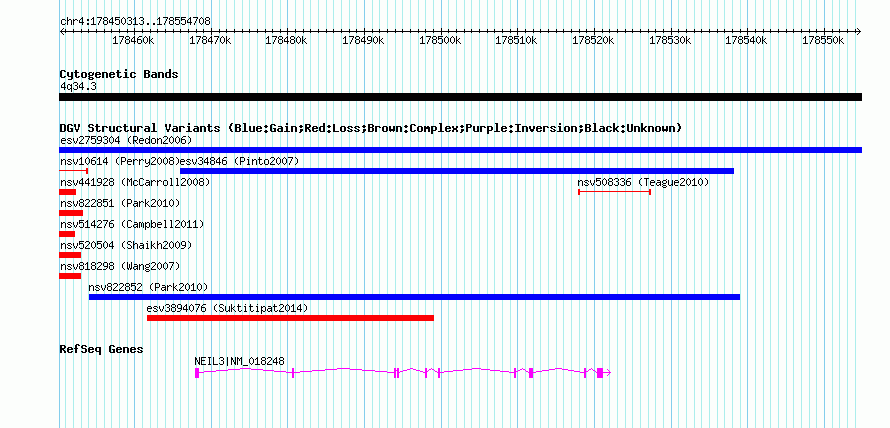Viewport: 890px width, 428px height.
Task: Select the esv3894076 (Suktitipat2014) red loss bar
Action: point(290,318)
